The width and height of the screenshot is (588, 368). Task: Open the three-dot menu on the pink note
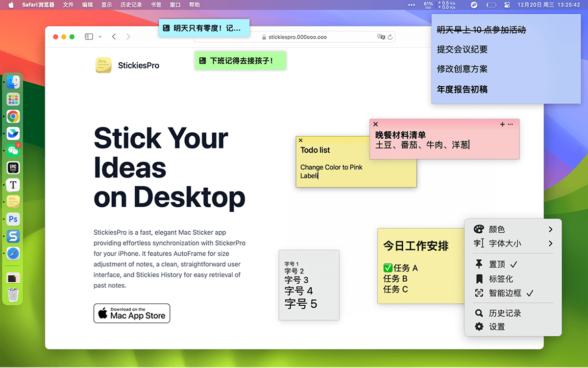tap(511, 124)
